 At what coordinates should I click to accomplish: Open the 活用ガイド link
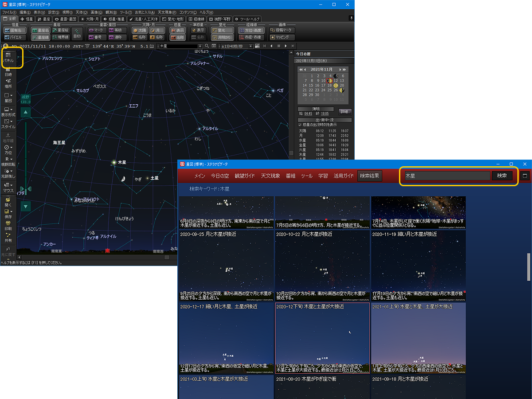tap(344, 176)
